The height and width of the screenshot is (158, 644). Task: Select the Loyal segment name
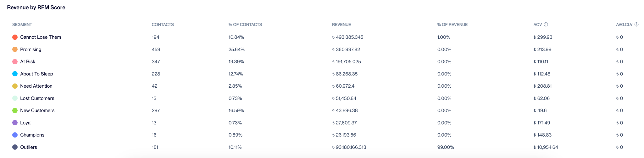click(x=26, y=123)
